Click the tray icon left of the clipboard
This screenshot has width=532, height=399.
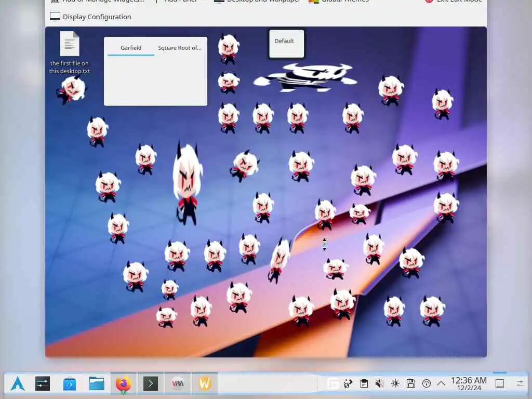pyautogui.click(x=348, y=384)
